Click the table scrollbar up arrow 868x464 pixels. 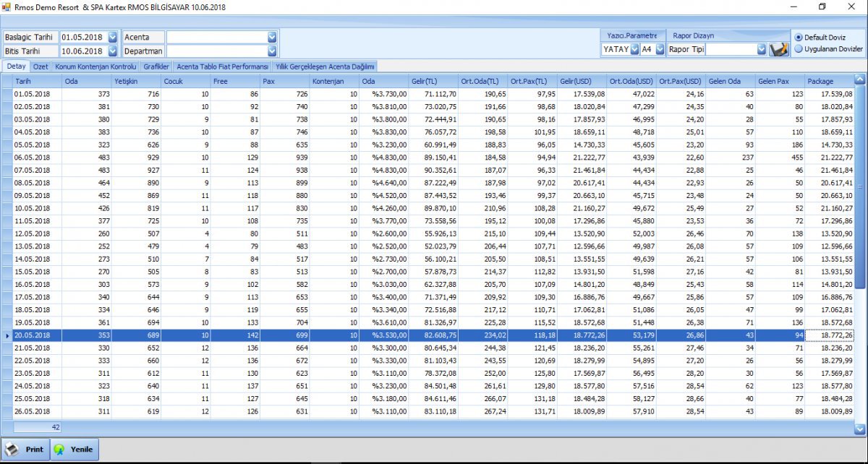[x=860, y=80]
